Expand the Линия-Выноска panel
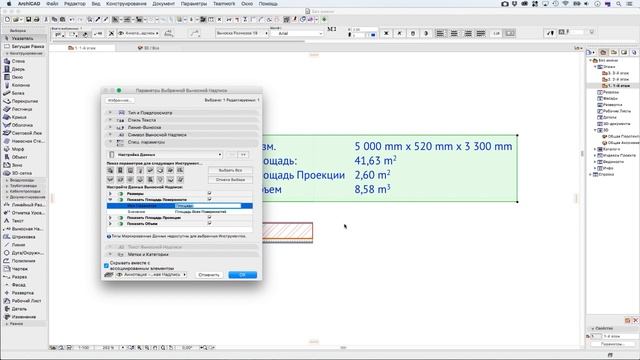The height and width of the screenshot is (360, 640). [182, 127]
